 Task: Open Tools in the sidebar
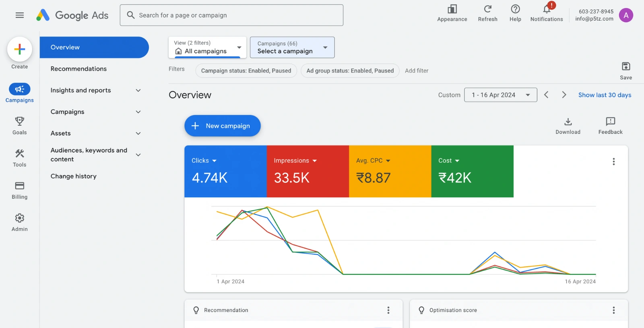click(19, 158)
